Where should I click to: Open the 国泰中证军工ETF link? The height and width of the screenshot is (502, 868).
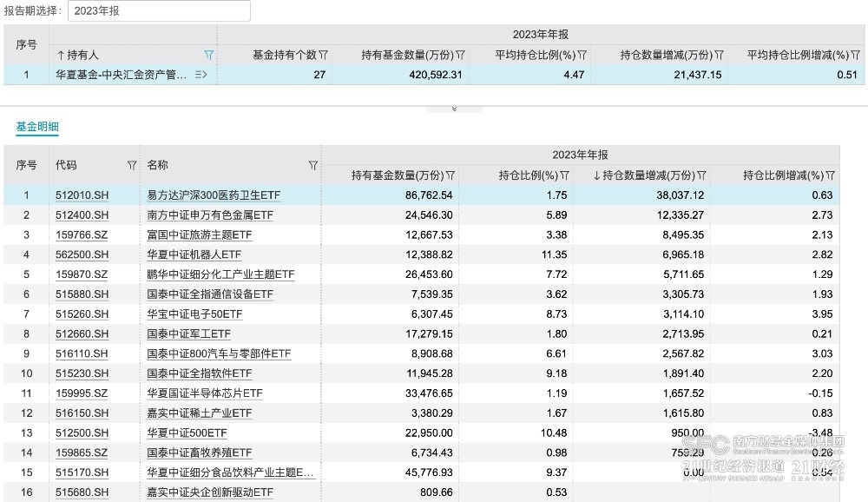188,334
